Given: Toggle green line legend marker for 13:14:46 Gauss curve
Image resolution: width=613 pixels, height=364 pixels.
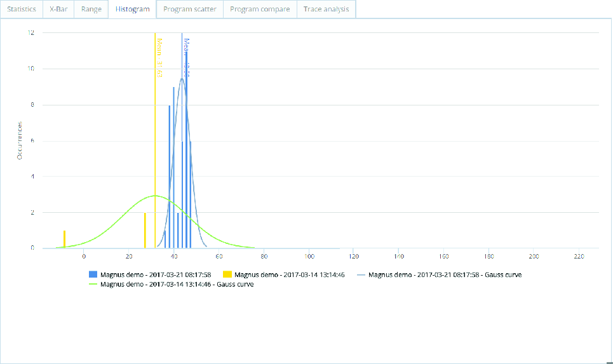Looking at the screenshot, I should [x=93, y=284].
